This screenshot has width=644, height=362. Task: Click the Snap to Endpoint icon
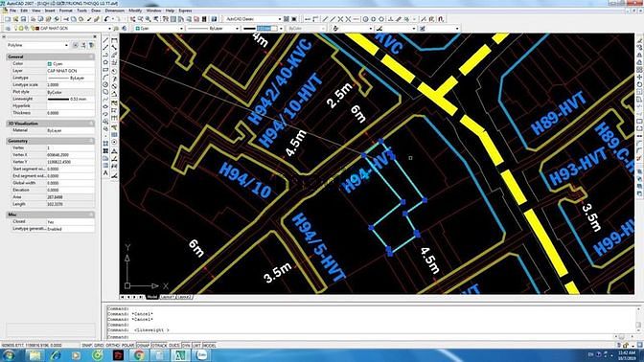pyautogui.click(x=325, y=19)
